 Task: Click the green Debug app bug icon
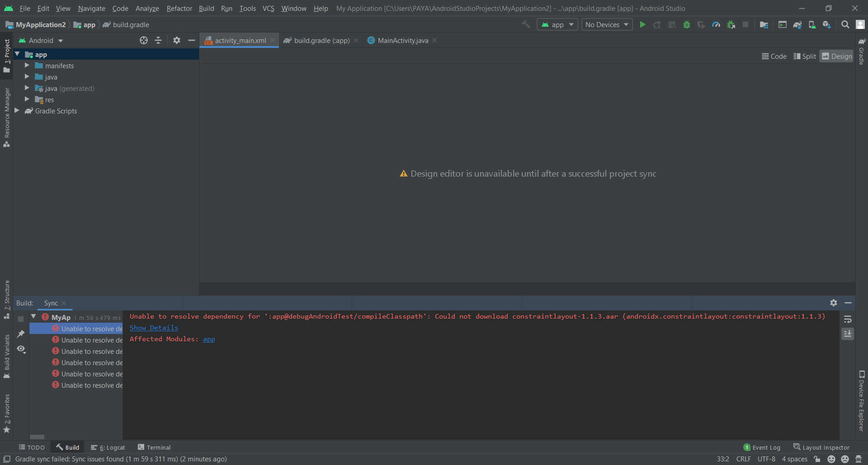[x=687, y=25]
